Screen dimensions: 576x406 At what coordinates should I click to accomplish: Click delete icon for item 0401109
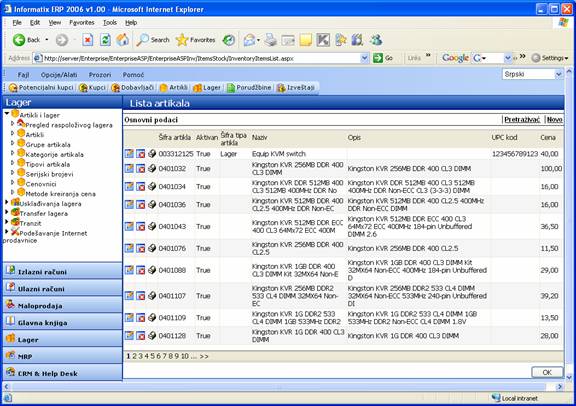[x=140, y=317]
